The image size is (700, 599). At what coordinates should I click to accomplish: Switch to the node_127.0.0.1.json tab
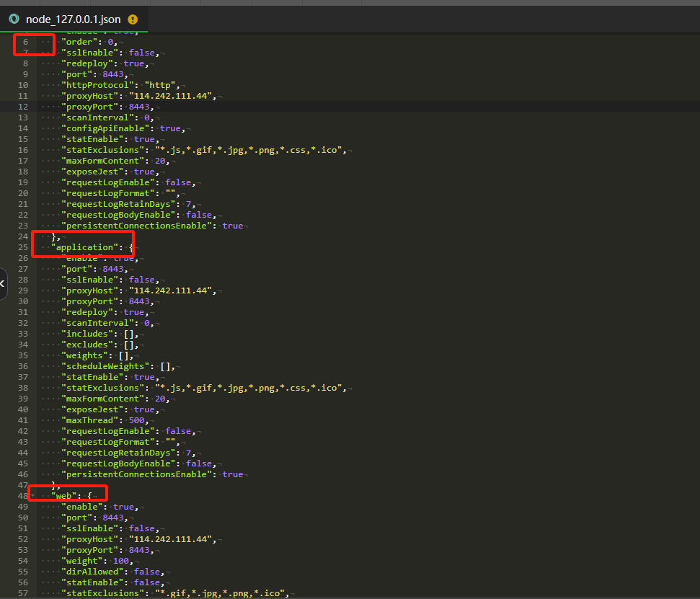73,19
